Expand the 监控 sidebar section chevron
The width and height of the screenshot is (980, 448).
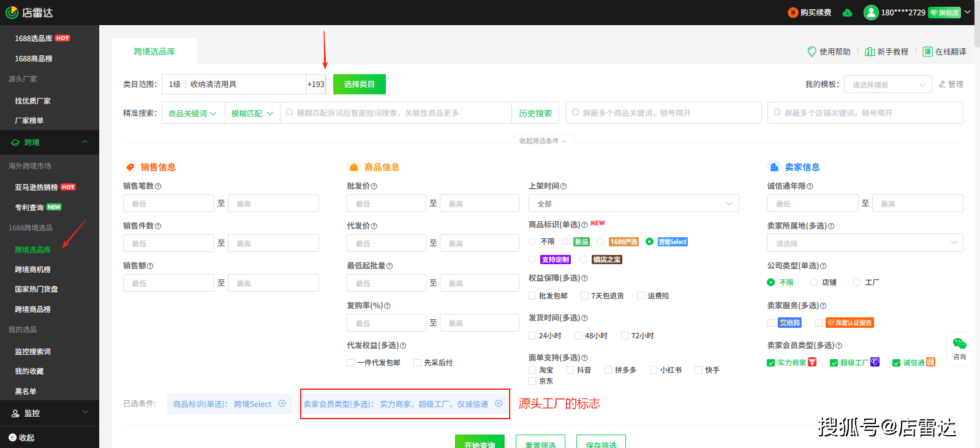[x=85, y=412]
